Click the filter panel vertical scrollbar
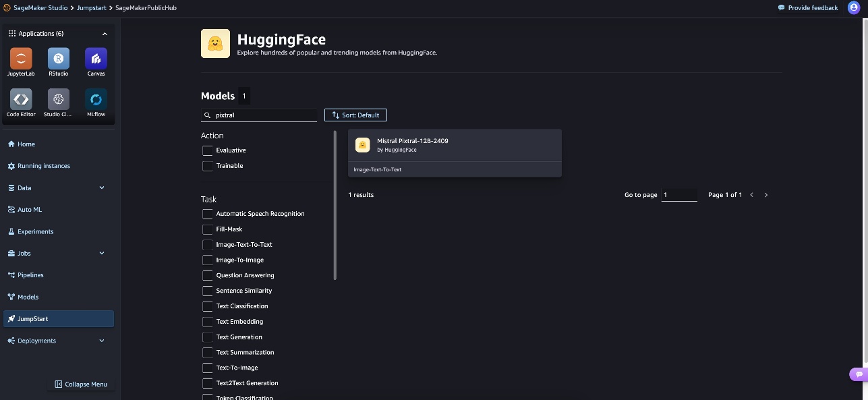Image resolution: width=868 pixels, height=400 pixels. 335,205
